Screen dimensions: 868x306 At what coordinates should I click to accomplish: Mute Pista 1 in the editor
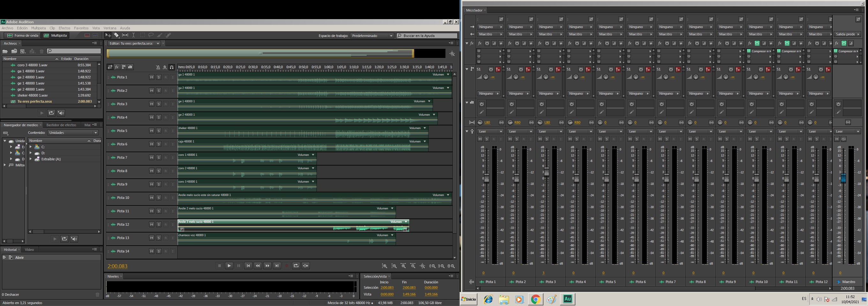(152, 77)
